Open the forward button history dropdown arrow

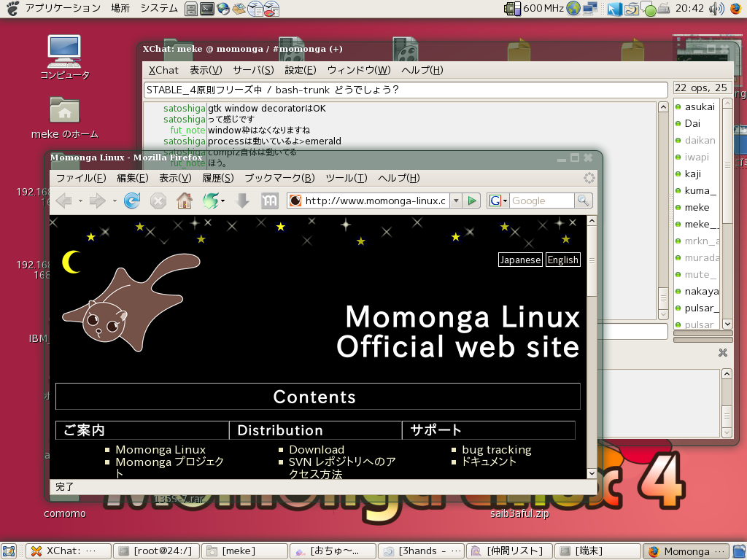(x=115, y=201)
